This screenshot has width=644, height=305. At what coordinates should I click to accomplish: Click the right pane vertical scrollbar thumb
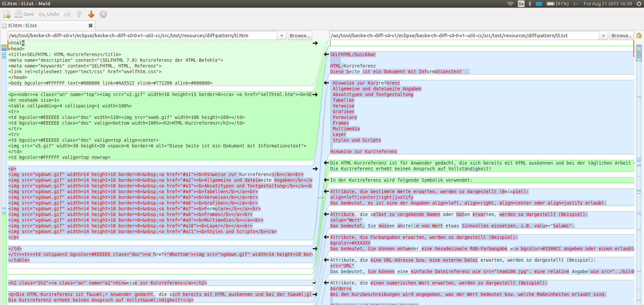coord(639,53)
